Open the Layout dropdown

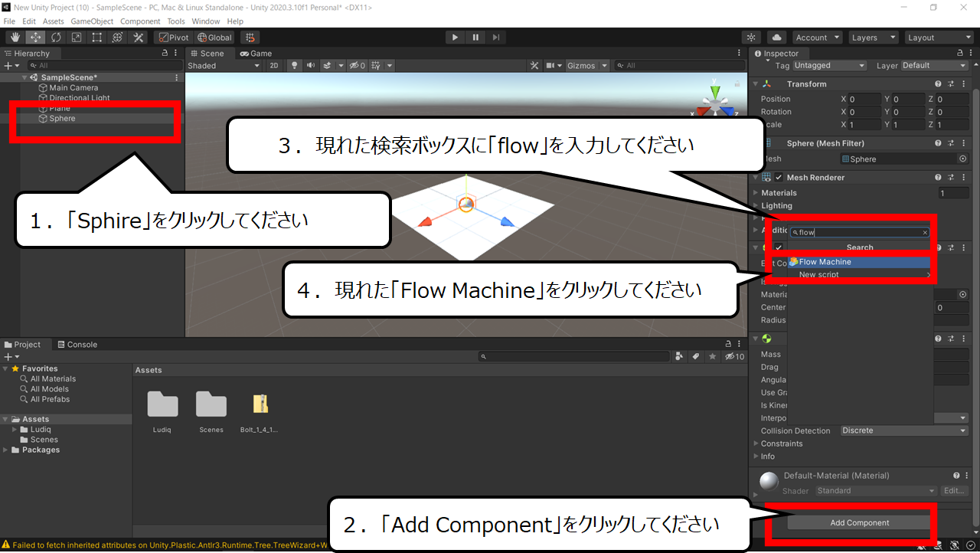coord(939,37)
